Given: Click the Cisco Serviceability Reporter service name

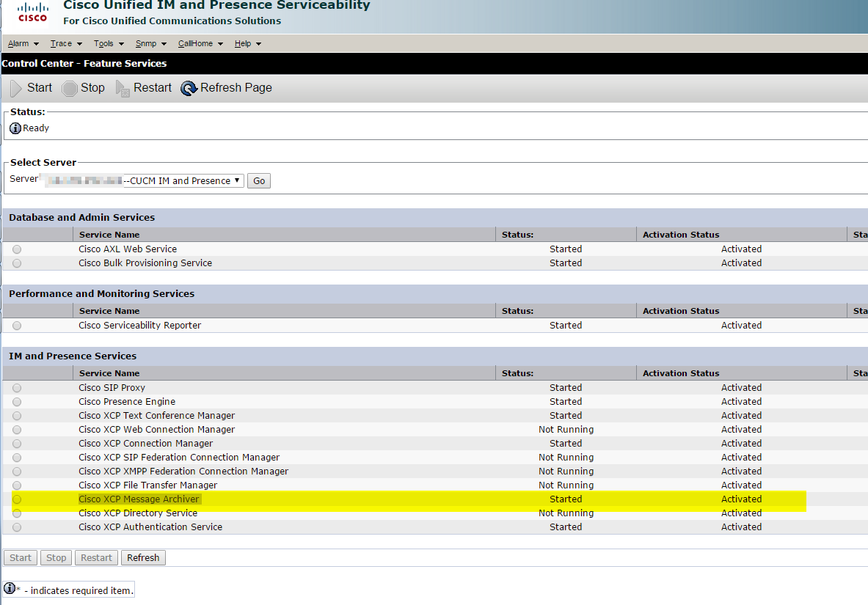Looking at the screenshot, I should coord(139,326).
